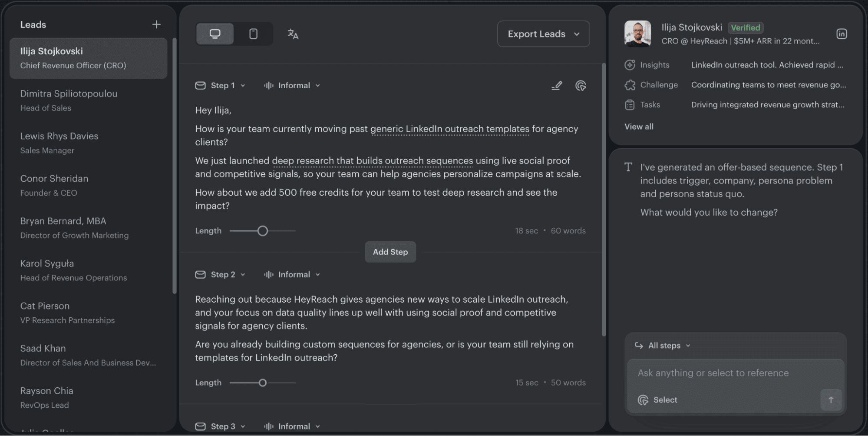Click the View all link
Image resolution: width=868 pixels, height=436 pixels.
[639, 127]
